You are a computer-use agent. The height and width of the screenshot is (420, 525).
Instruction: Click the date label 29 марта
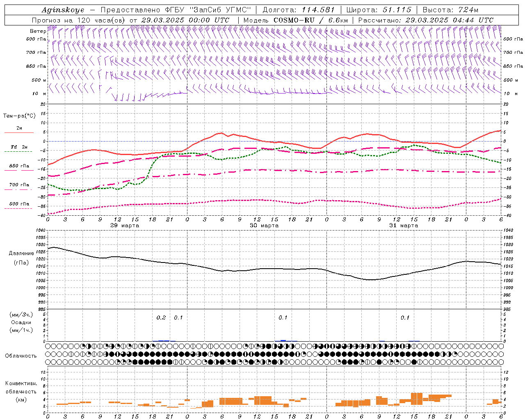click(x=125, y=226)
